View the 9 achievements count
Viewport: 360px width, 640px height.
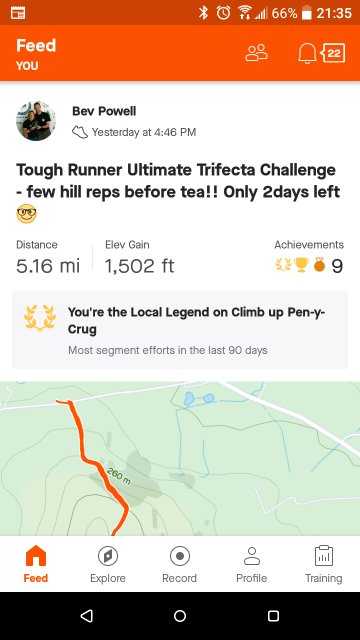pos(337,266)
